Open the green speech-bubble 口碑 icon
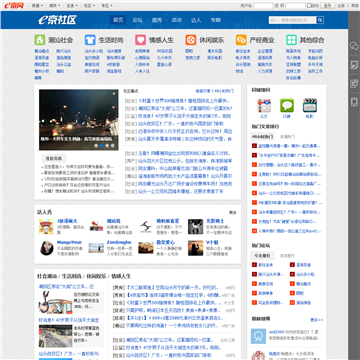 click(x=287, y=106)
